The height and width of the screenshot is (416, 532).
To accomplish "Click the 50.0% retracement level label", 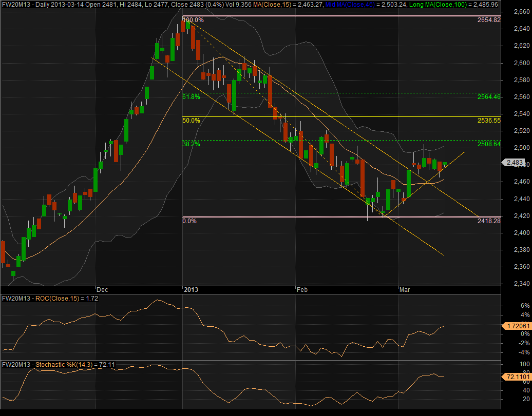I will (x=192, y=120).
